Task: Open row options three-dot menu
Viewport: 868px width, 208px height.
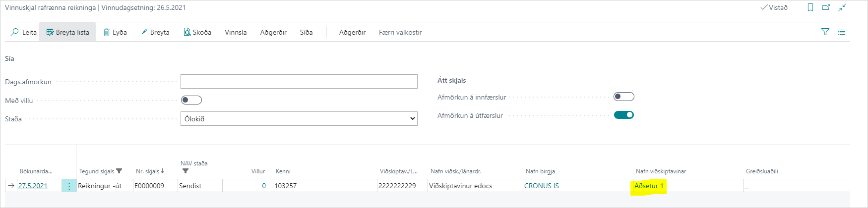Action: [x=69, y=186]
